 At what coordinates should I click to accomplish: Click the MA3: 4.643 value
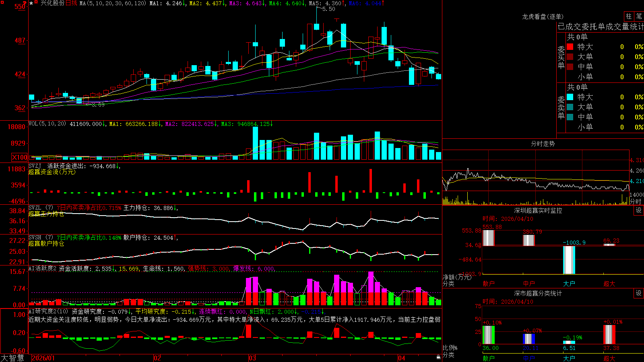[247, 3]
